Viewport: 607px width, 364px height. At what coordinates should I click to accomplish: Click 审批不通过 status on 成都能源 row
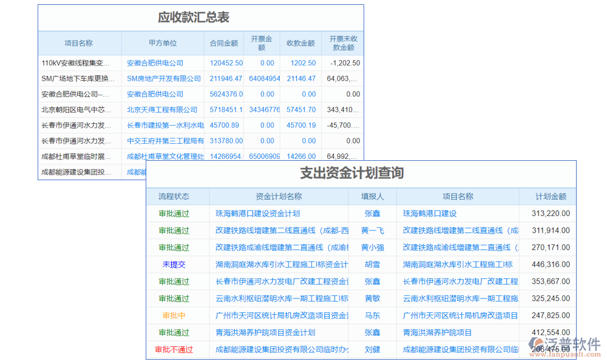click(174, 349)
